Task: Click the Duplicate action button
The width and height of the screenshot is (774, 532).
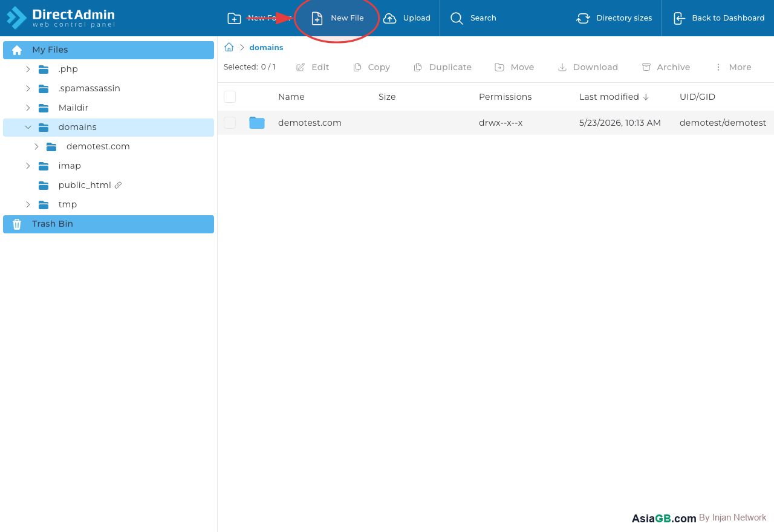Action: click(443, 67)
